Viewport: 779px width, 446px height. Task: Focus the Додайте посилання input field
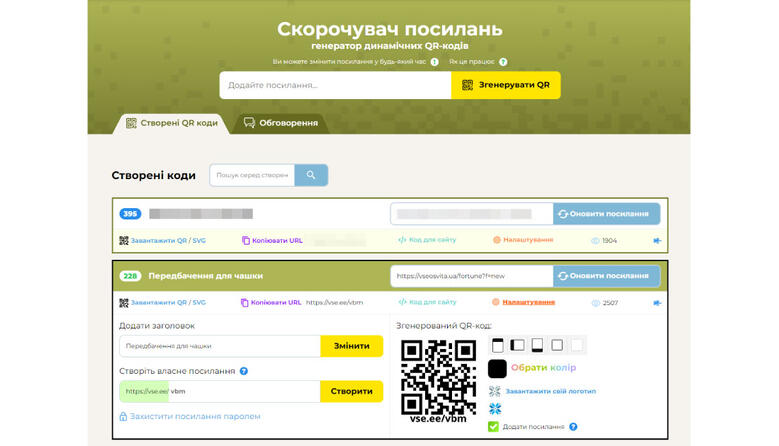(x=335, y=85)
